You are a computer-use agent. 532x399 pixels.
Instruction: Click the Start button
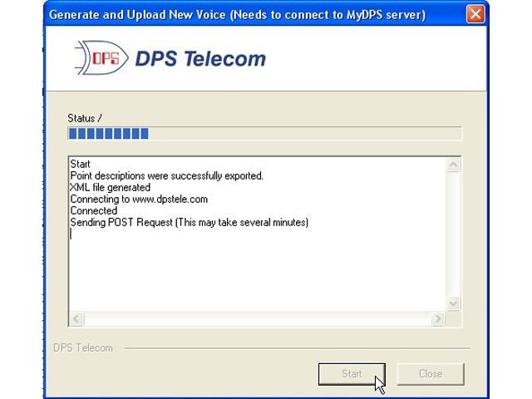coord(352,374)
